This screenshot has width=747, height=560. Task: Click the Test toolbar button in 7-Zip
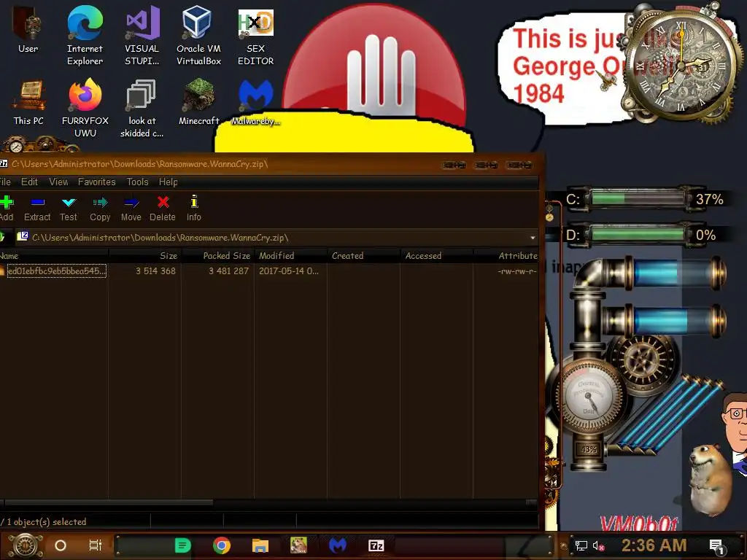69,209
